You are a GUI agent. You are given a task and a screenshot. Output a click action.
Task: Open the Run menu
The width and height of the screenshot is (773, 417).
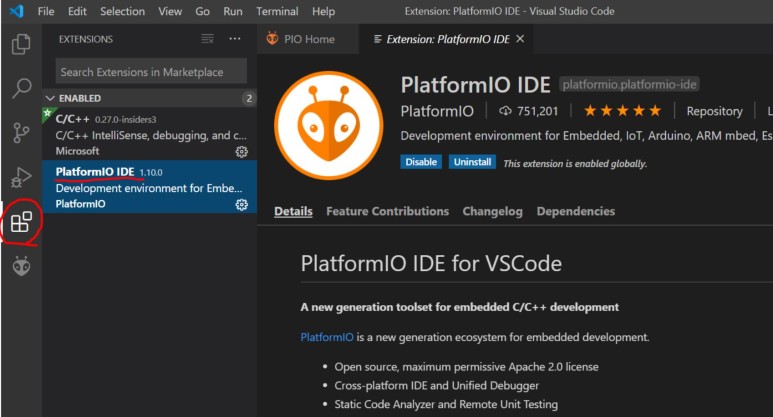[233, 11]
